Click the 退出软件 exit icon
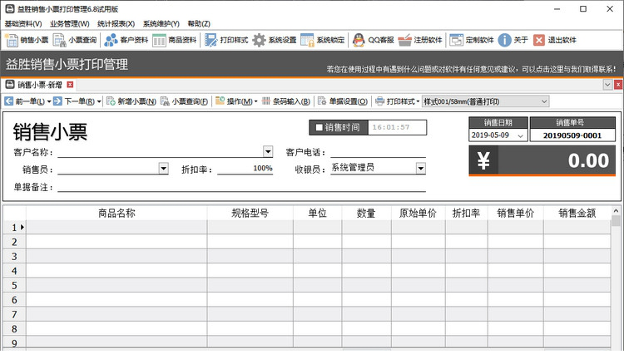 (555, 40)
